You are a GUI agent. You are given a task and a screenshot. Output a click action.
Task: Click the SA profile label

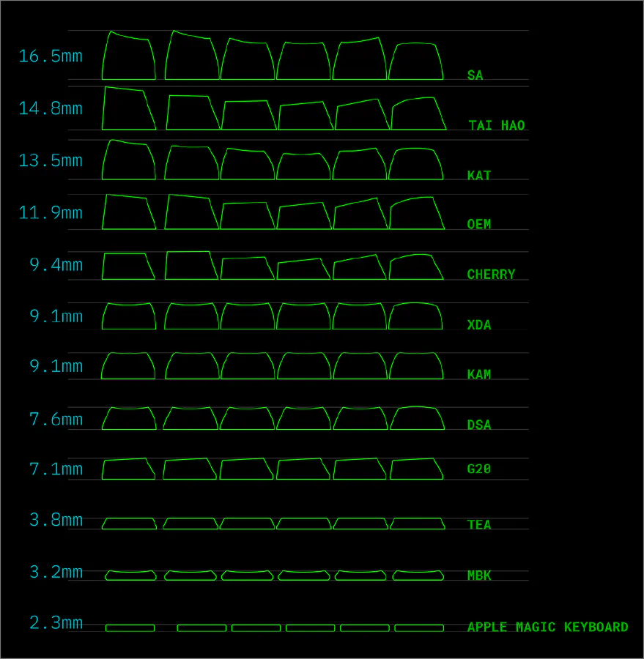click(475, 75)
